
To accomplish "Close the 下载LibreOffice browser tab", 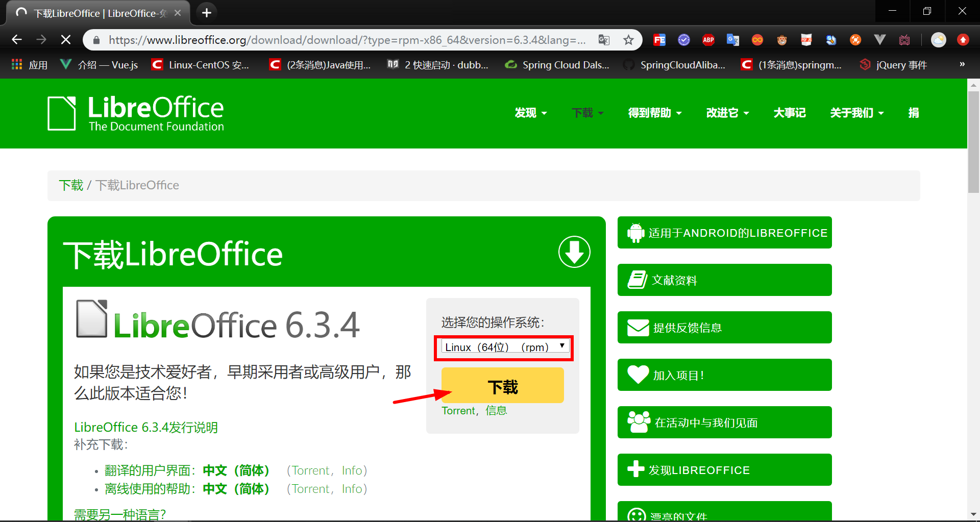I will pyautogui.click(x=178, y=13).
